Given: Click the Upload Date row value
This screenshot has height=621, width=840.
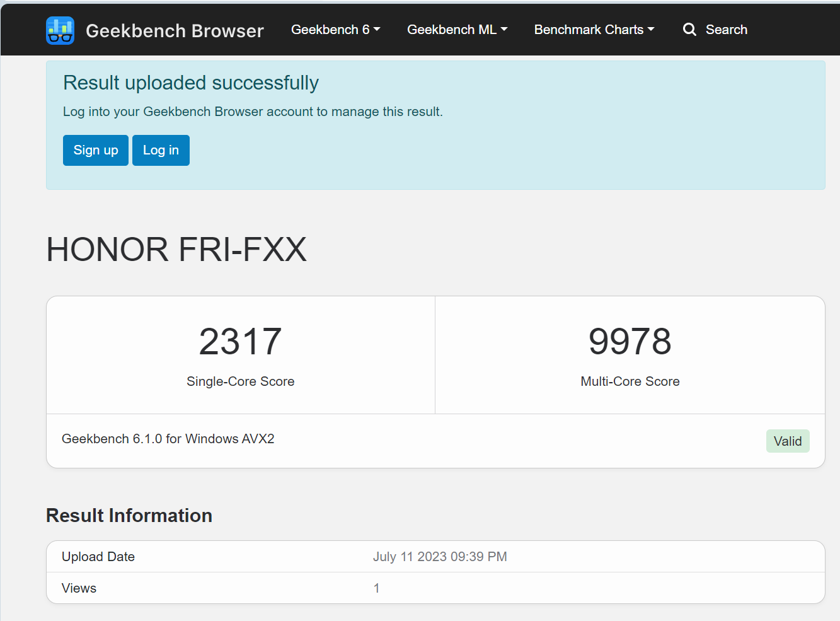Looking at the screenshot, I should click(440, 557).
